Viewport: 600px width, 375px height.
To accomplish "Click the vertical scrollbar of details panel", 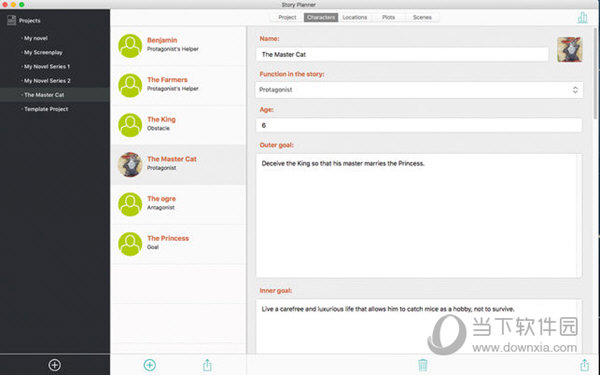I will coord(595,73).
